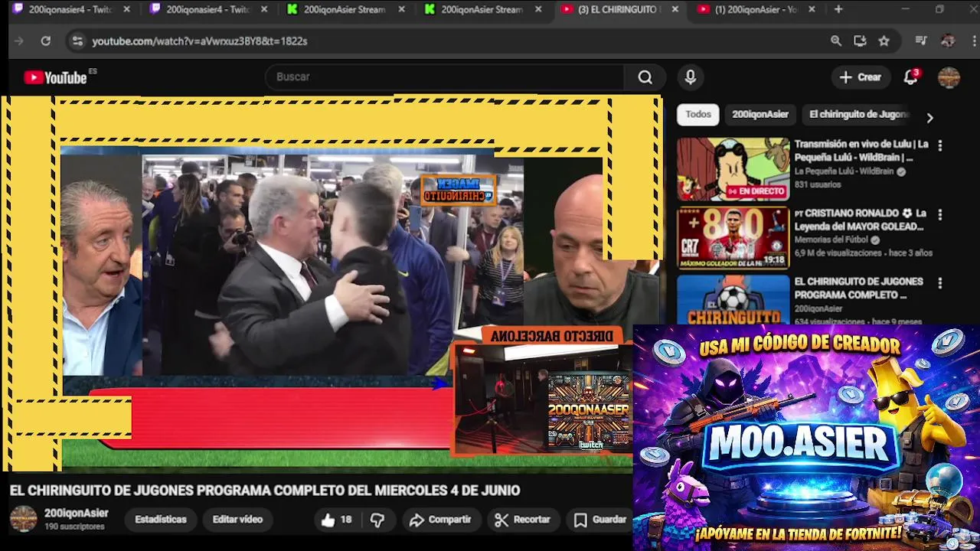Dislike the video with thumbs down
Image resolution: width=980 pixels, height=551 pixels.
(377, 520)
